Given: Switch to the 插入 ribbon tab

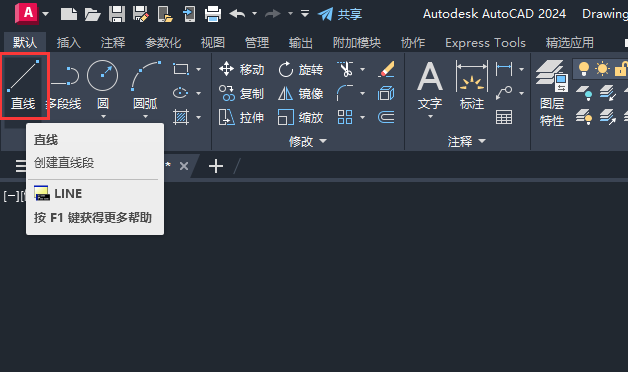Looking at the screenshot, I should 68,42.
